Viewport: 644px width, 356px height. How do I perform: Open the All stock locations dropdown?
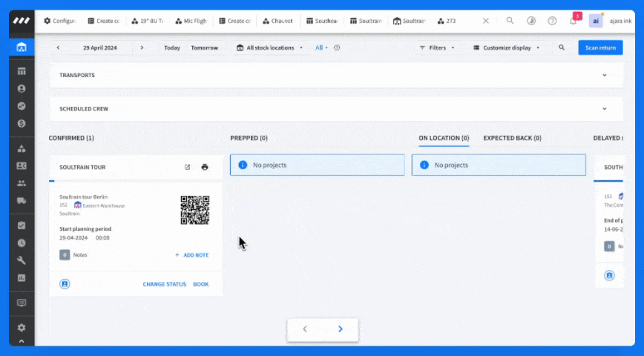(x=269, y=47)
